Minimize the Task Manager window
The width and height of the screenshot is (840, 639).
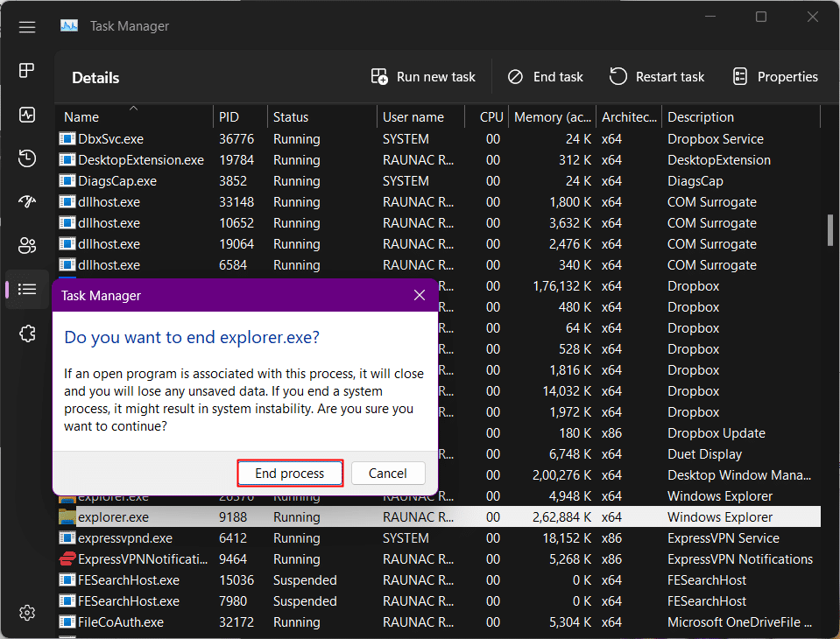tap(710, 17)
